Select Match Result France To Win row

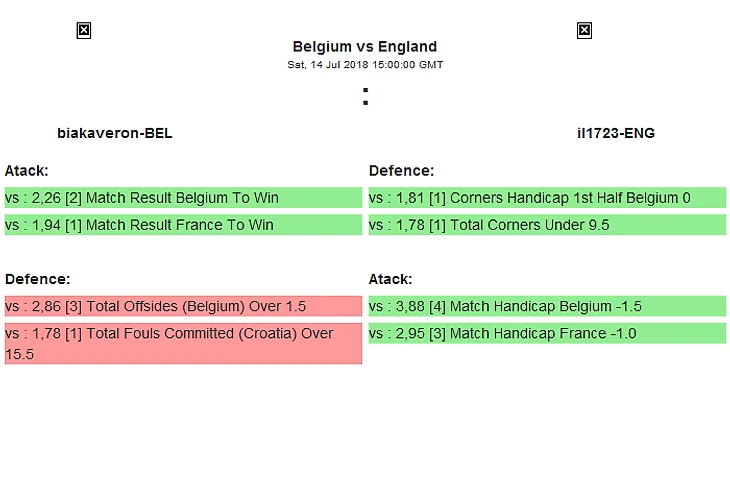point(183,225)
